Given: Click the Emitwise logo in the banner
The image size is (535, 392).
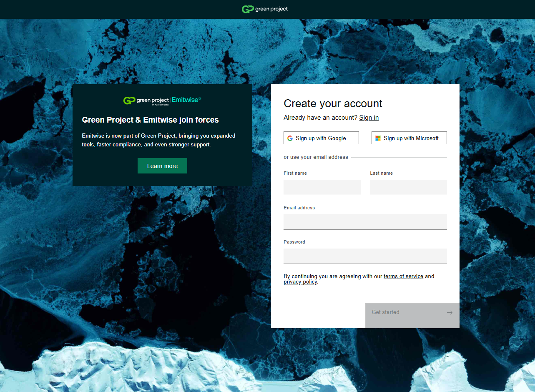Looking at the screenshot, I should pyautogui.click(x=186, y=100).
